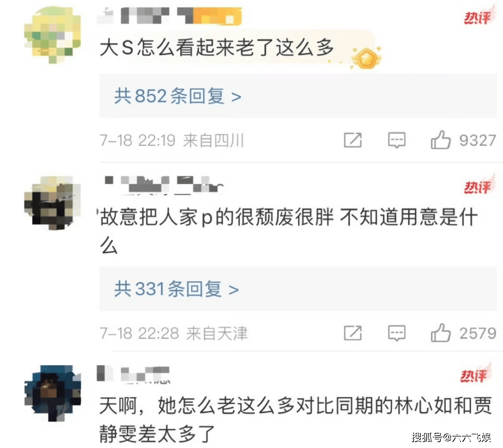This screenshot has height=448, width=503.
Task: Expand 共852条回复 replies
Action: [x=178, y=96]
